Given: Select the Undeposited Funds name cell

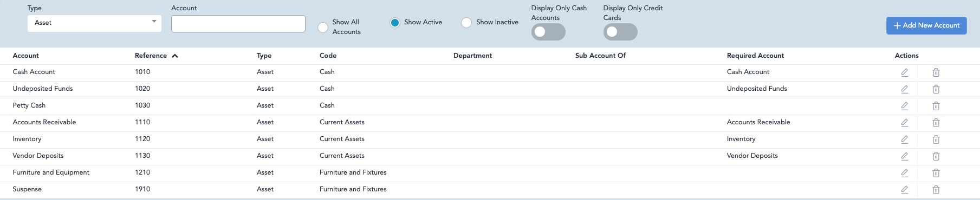Looking at the screenshot, I should pos(43,89).
